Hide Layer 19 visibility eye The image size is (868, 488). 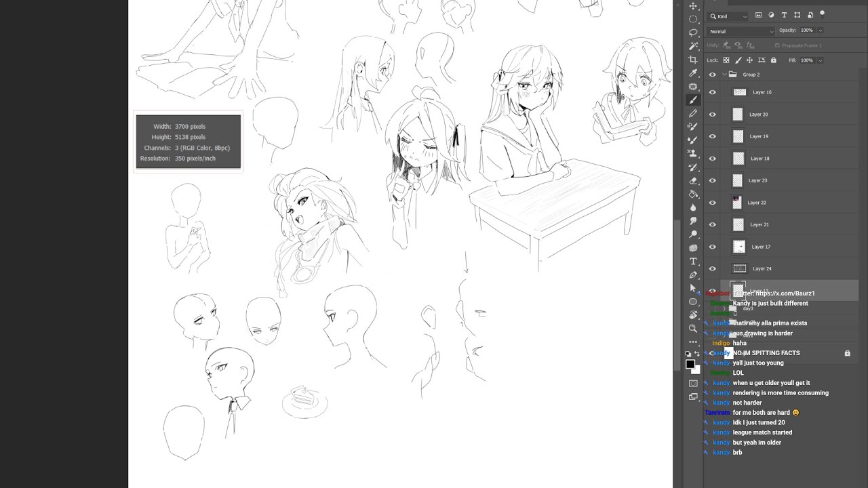click(712, 136)
